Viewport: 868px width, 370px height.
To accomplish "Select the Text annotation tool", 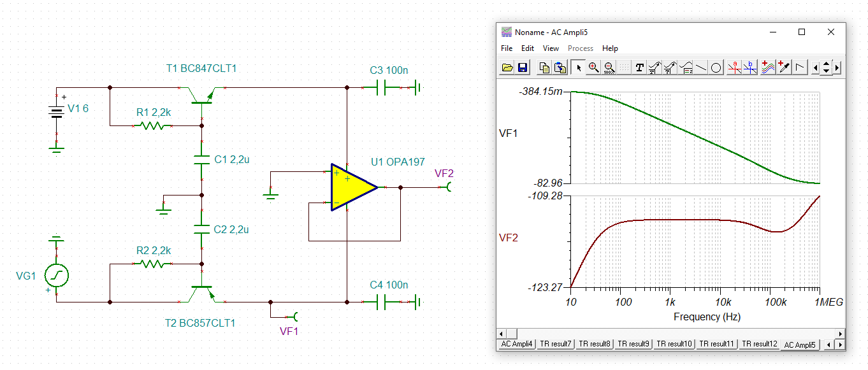I will pyautogui.click(x=640, y=68).
